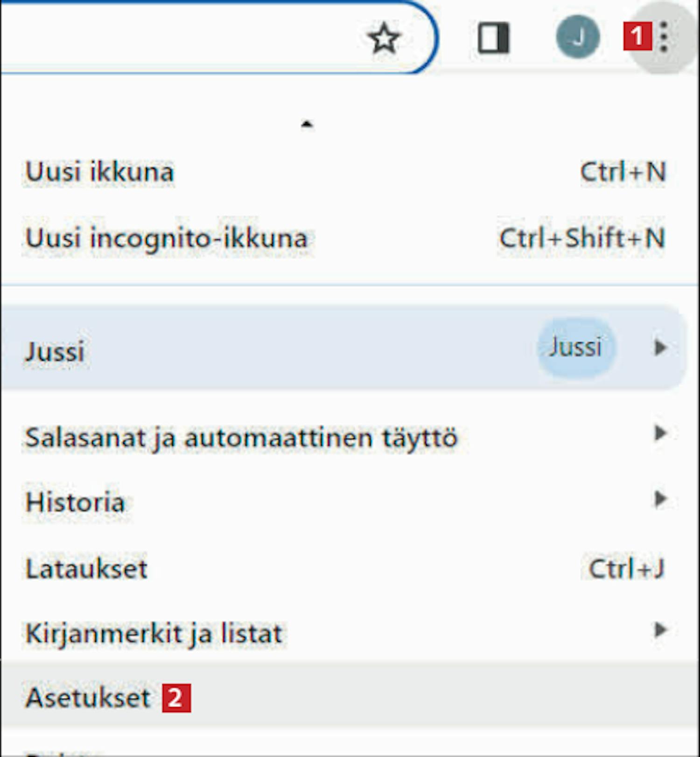
Task: Click the red number 1 marker
Action: coord(637,36)
